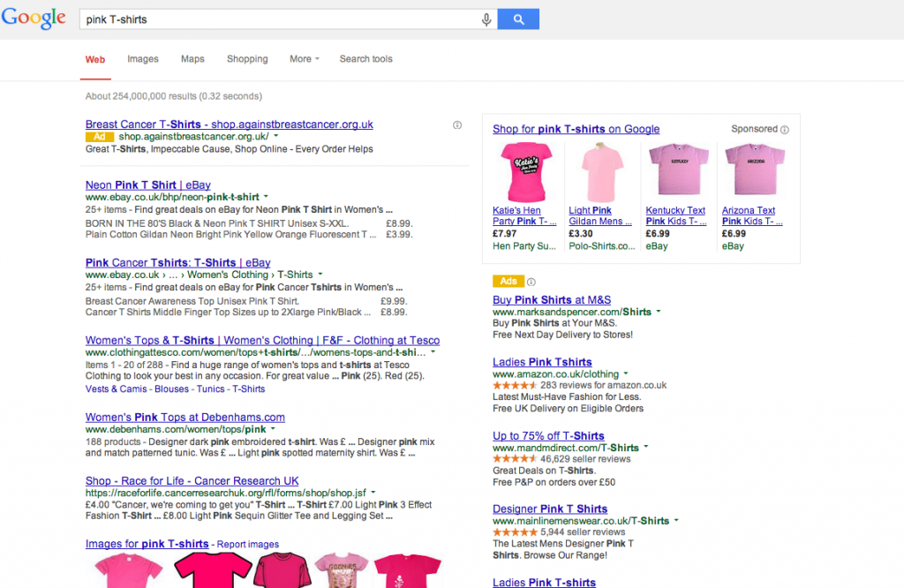Open dropdown arrow beside clothingattesco.com URL
The width and height of the screenshot is (904, 588).
(x=433, y=351)
